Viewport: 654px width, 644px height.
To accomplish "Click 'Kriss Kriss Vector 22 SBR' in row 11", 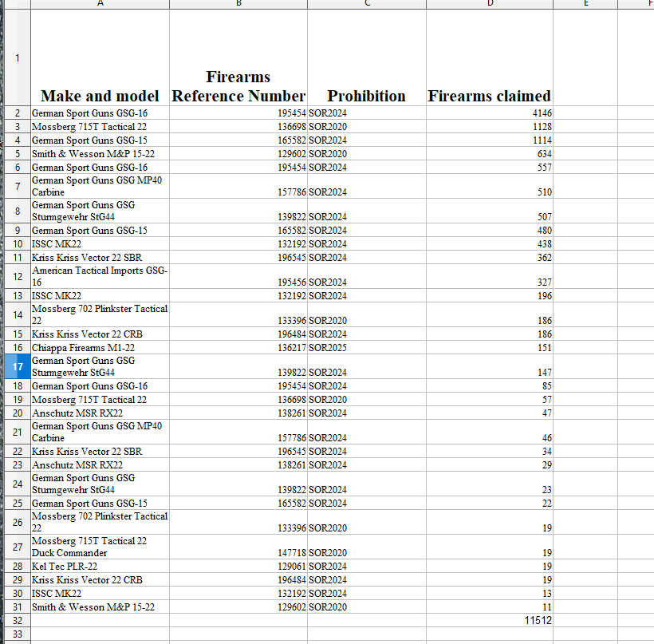I will click(100, 257).
